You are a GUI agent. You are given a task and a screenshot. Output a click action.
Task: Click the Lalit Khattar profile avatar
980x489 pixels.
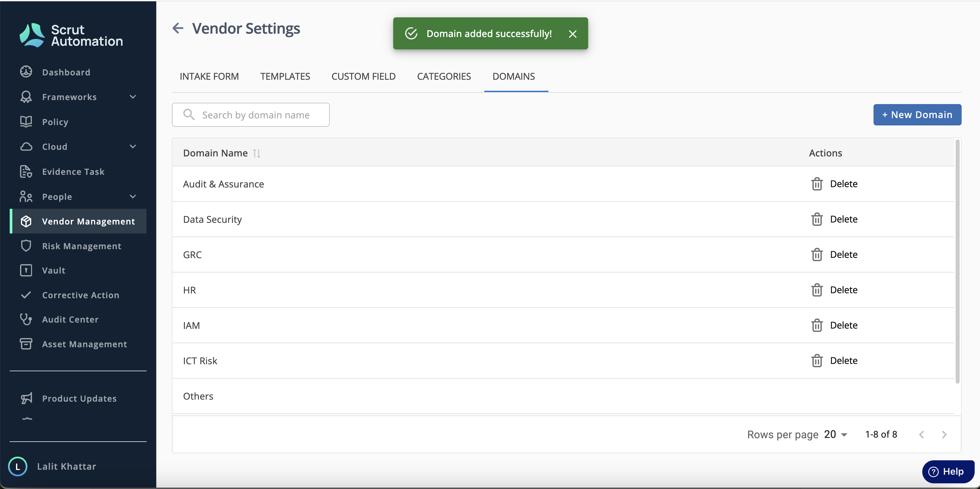(17, 466)
